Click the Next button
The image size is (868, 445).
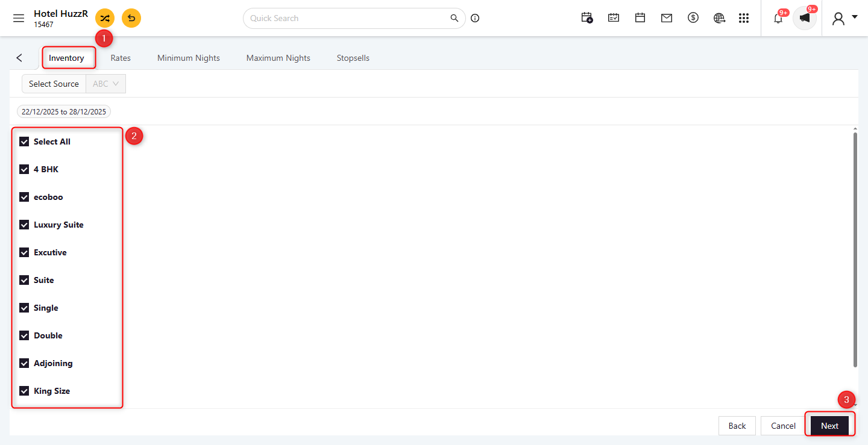click(829, 426)
